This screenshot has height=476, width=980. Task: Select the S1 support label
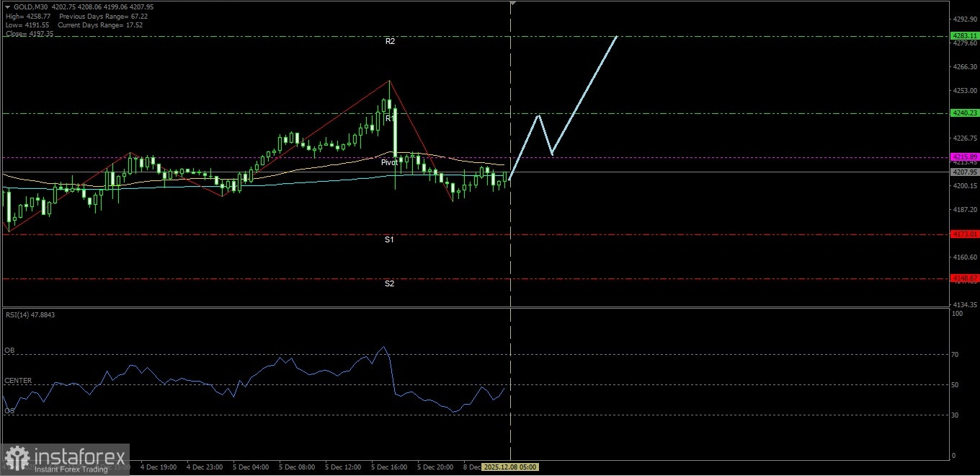(x=389, y=239)
